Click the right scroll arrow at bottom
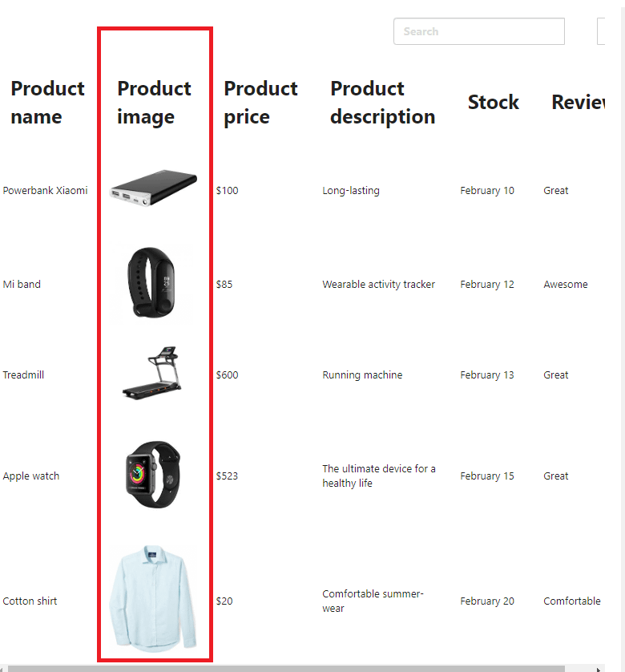The height and width of the screenshot is (672, 625). 599,668
